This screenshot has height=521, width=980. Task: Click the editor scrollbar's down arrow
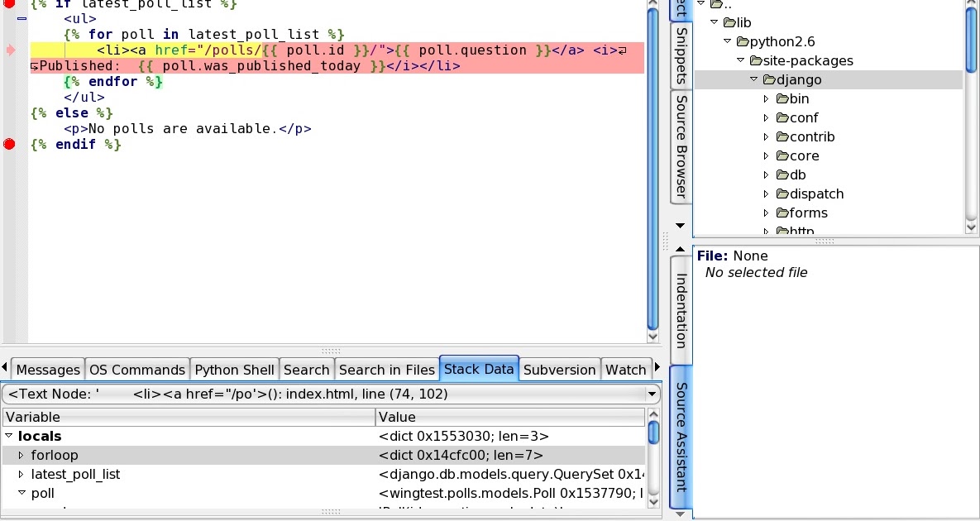pos(653,335)
